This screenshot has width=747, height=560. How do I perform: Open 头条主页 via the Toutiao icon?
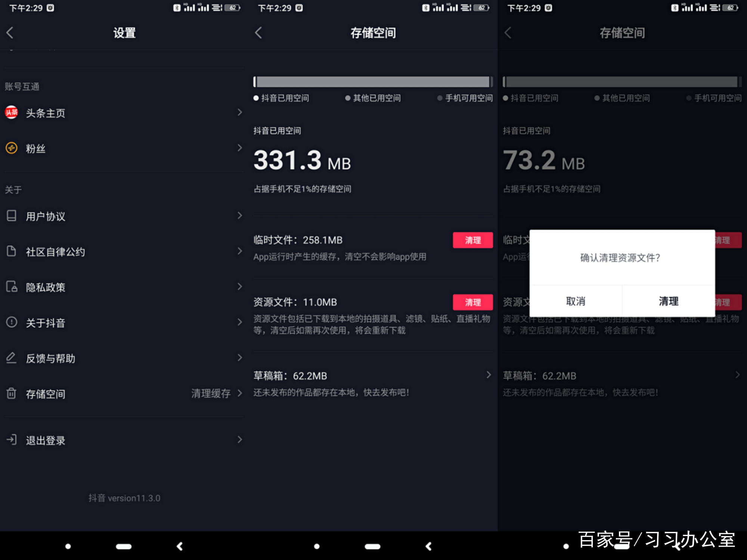[x=11, y=112]
